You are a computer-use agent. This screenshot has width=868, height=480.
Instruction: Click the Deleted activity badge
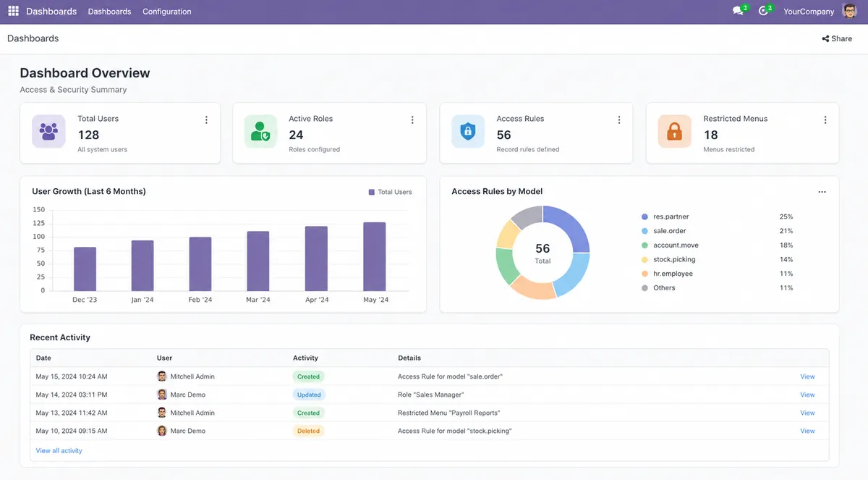[308, 431]
